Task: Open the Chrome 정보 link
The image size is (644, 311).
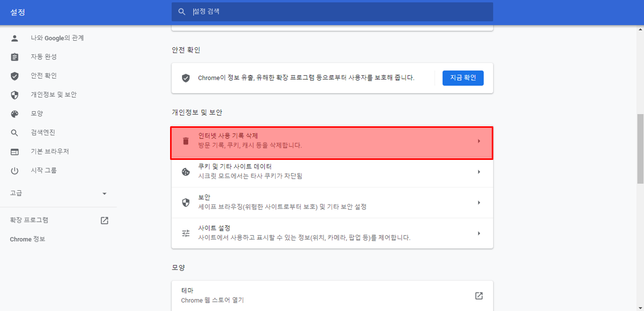Action: tap(28, 239)
